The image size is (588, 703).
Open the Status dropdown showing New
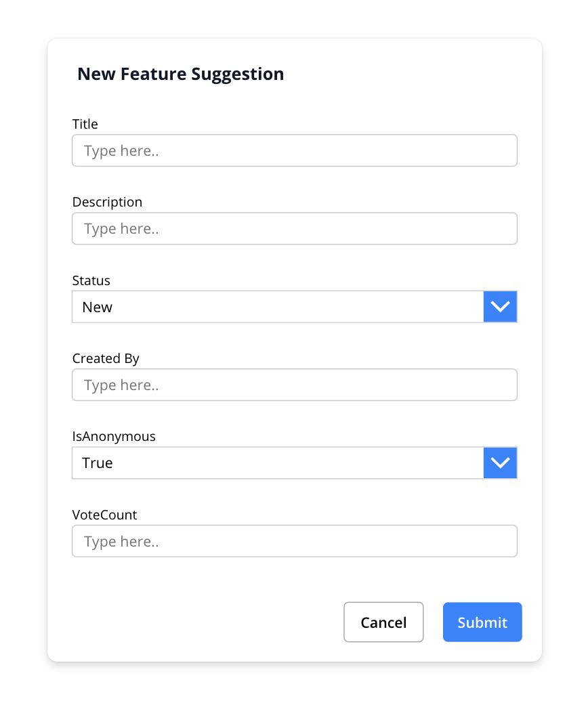(x=278, y=307)
